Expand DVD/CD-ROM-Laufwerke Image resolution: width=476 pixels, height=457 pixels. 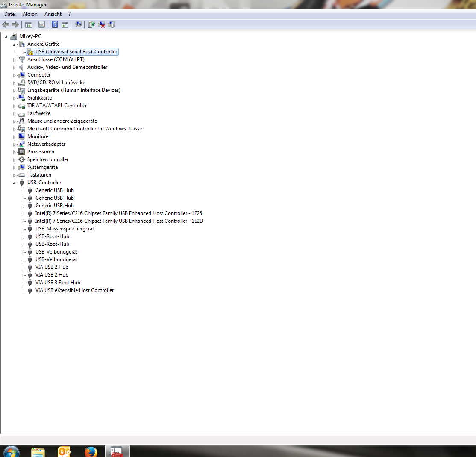coord(14,83)
